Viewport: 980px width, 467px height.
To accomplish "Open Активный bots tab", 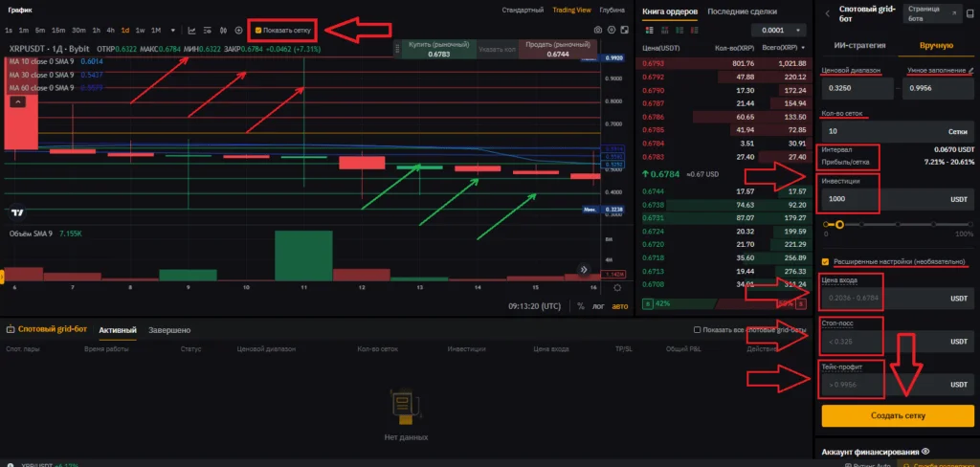I will (118, 330).
